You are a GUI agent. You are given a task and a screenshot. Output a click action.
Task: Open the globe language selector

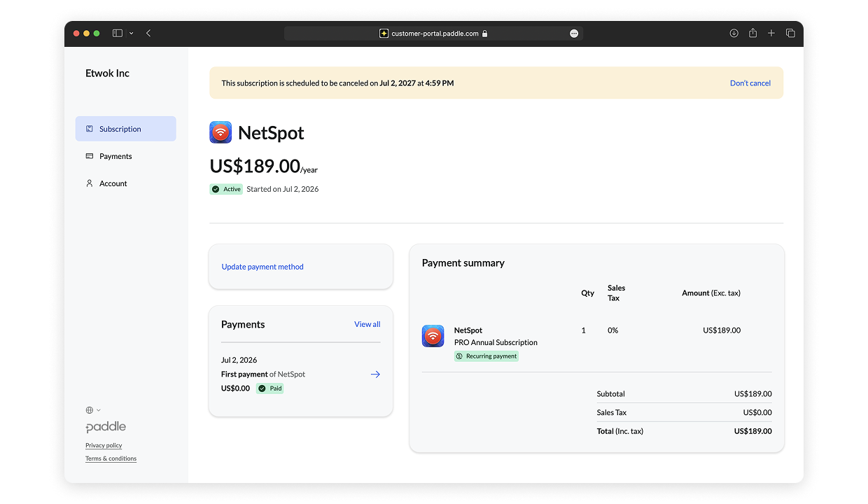(x=93, y=410)
